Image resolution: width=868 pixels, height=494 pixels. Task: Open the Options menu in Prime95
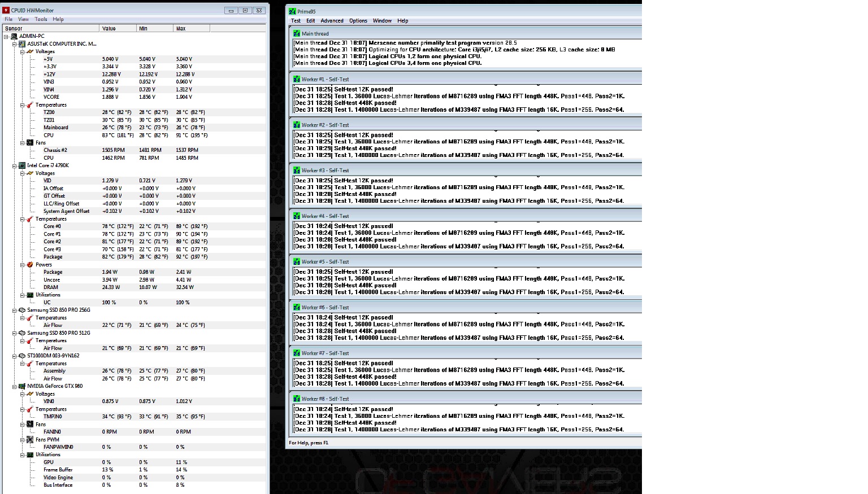358,21
